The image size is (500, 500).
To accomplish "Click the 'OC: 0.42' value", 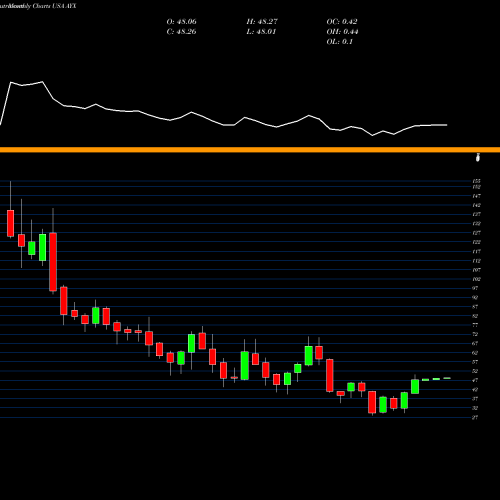I will (342, 22).
